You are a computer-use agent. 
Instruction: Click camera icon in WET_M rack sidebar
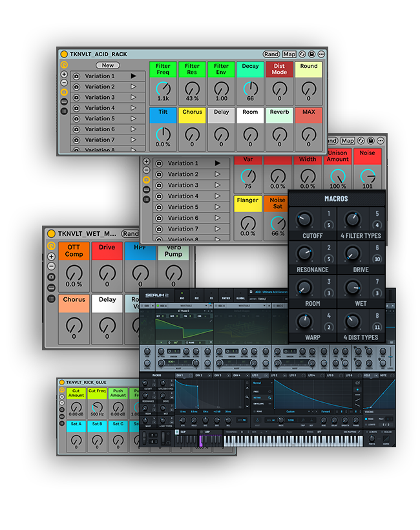(51, 277)
